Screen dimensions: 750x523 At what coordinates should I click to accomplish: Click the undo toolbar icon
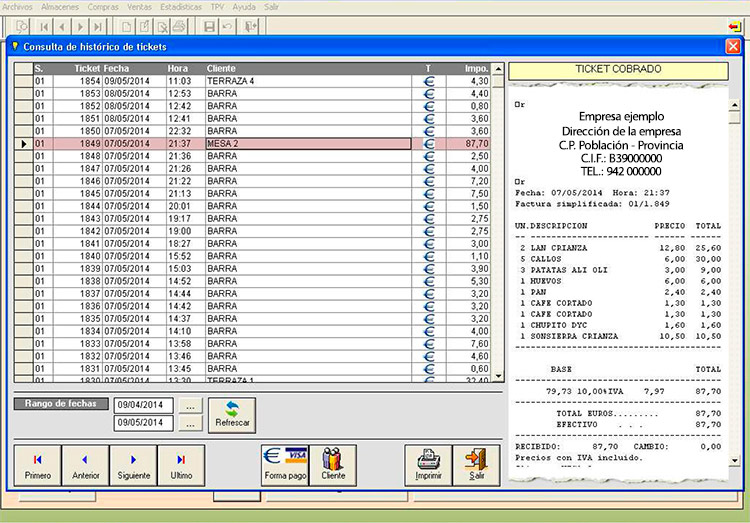(x=227, y=26)
